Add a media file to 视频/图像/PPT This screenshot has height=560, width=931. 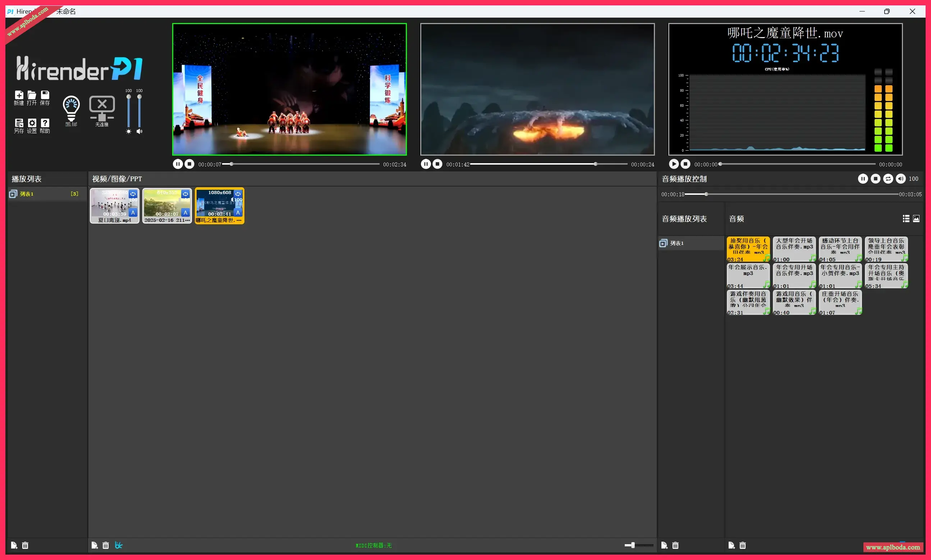coord(94,545)
